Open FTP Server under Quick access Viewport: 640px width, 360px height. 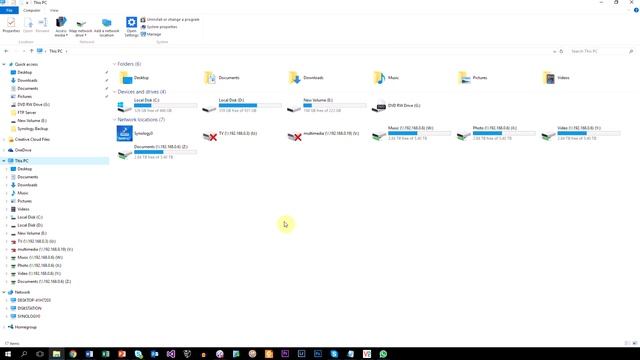coord(27,113)
